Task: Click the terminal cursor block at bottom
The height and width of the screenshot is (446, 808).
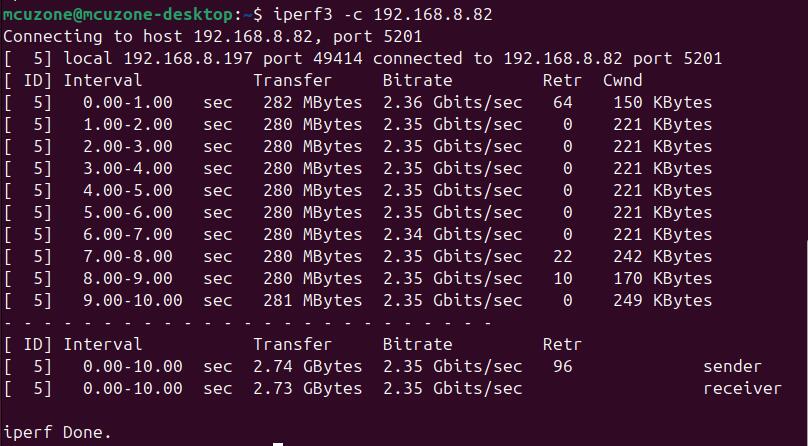Action: point(278,443)
